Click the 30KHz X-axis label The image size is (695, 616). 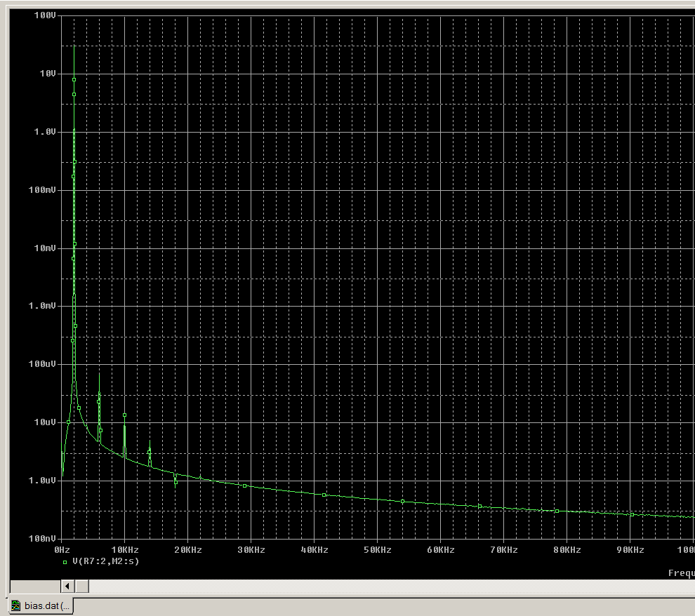(x=251, y=550)
